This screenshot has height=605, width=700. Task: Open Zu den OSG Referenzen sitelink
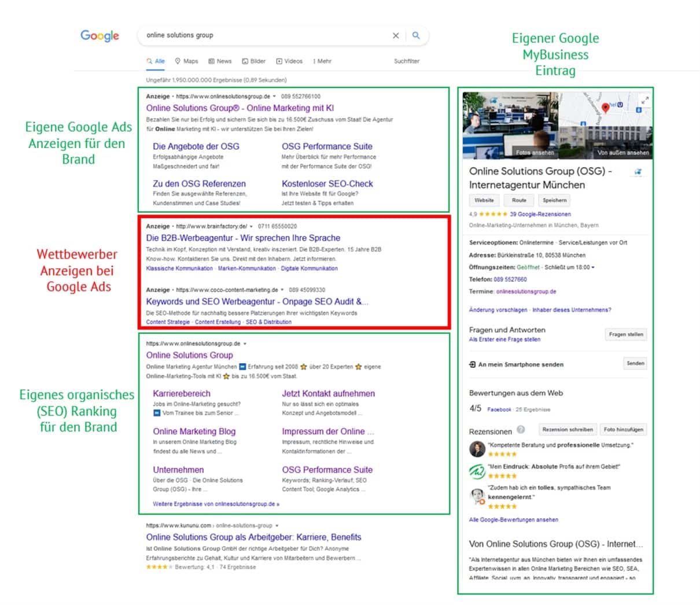(x=199, y=183)
